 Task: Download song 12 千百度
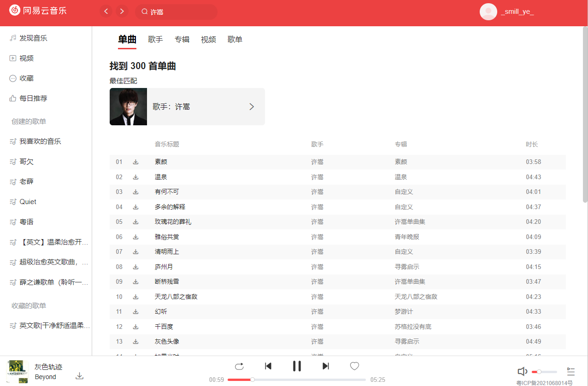[x=135, y=327]
